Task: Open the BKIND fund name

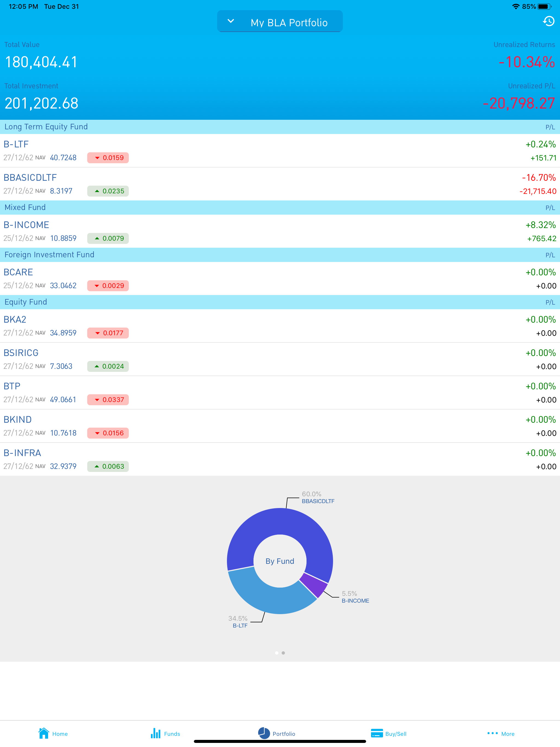Action: click(17, 419)
